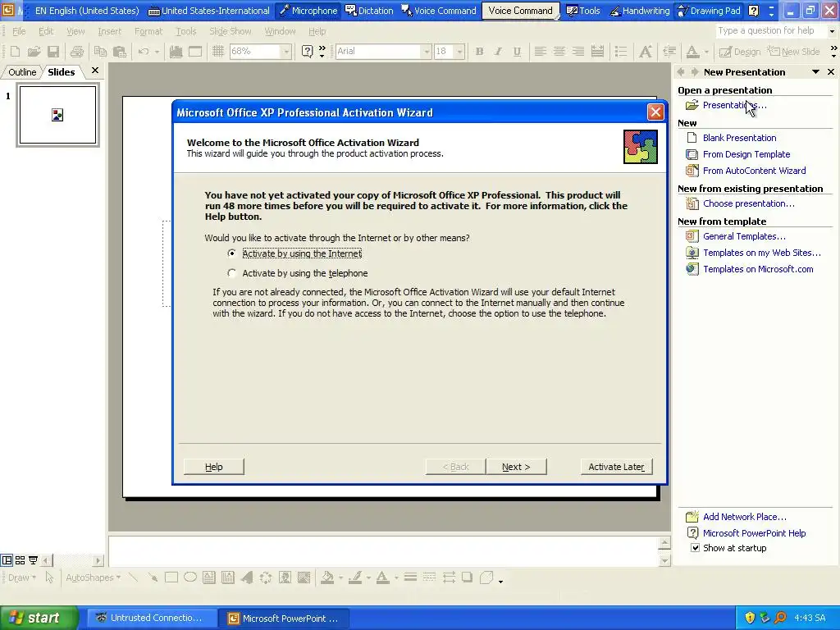Open the Format menu
Image resolution: width=840 pixels, height=630 pixels.
(148, 32)
